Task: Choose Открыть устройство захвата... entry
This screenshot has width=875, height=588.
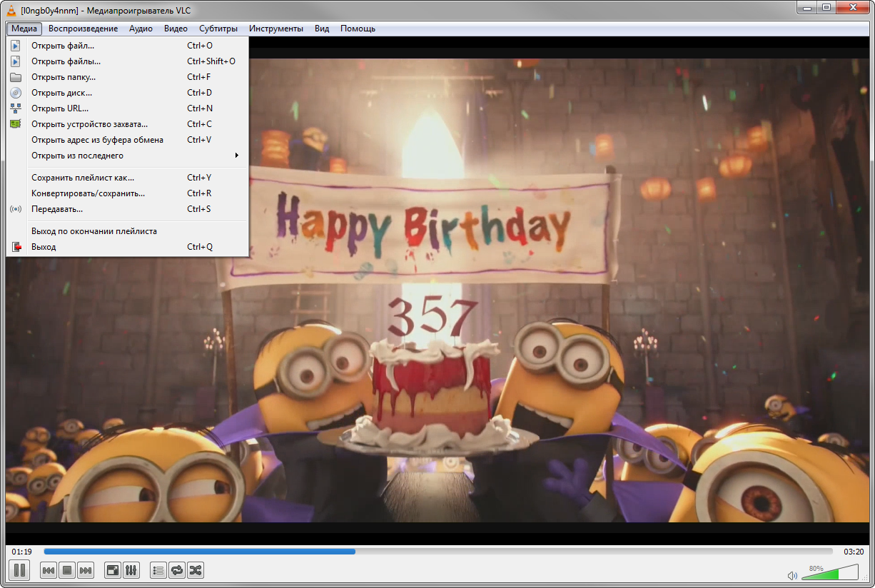Action: 127,124
